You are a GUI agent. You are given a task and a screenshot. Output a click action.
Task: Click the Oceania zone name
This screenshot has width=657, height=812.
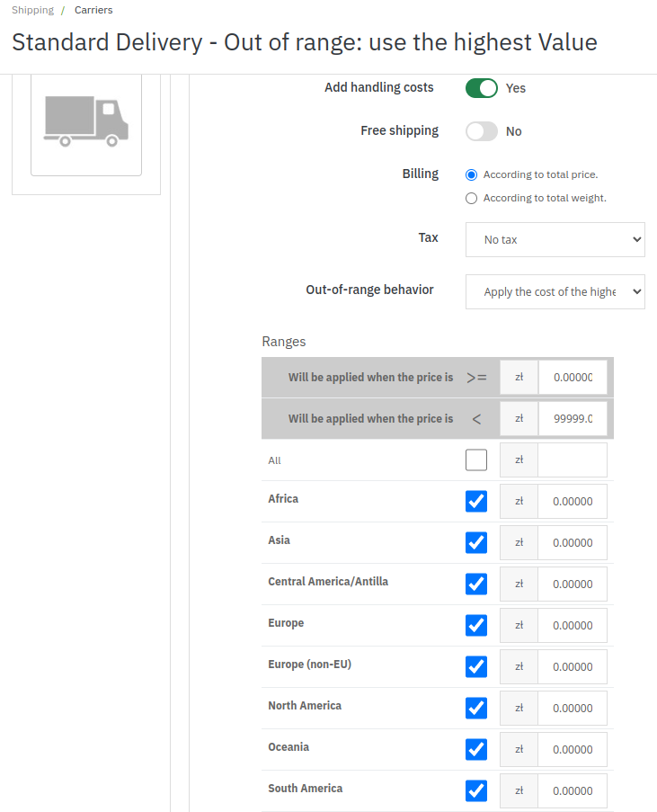[289, 746]
